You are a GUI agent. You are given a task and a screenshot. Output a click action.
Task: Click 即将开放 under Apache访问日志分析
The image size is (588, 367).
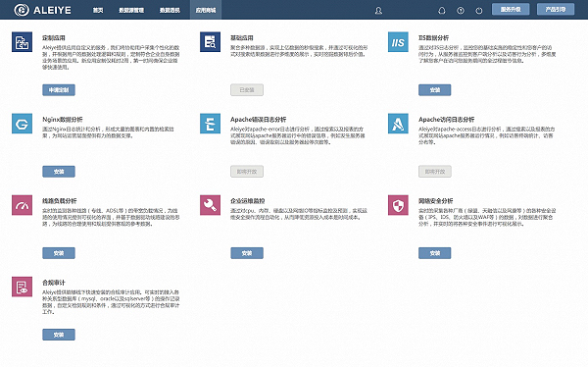[x=434, y=172]
